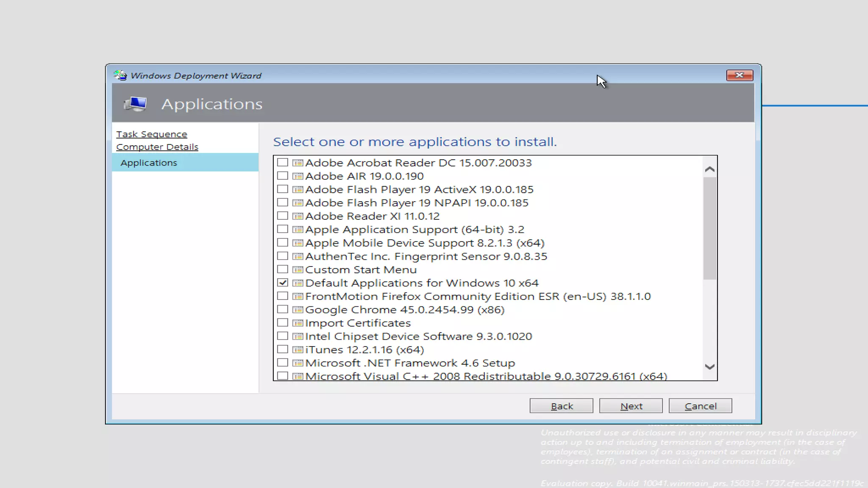
Task: Click the Back button
Action: coord(562,406)
